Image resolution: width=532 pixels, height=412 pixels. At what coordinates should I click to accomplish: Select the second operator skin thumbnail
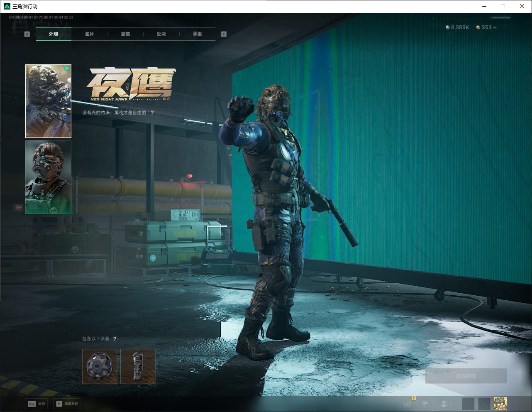pos(48,177)
